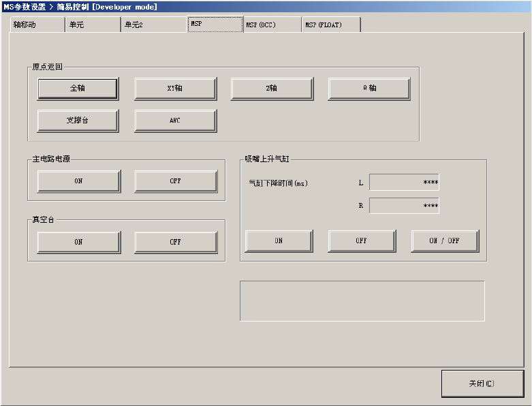The image size is (532, 406).
Task: Click the ON / OFF cylinder button
Action: click(x=445, y=241)
